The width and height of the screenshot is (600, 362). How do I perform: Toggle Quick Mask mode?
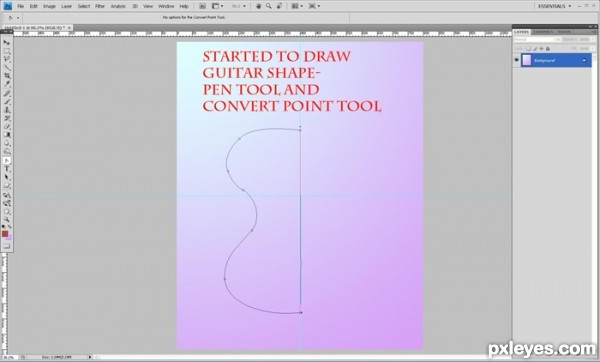pos(7,246)
